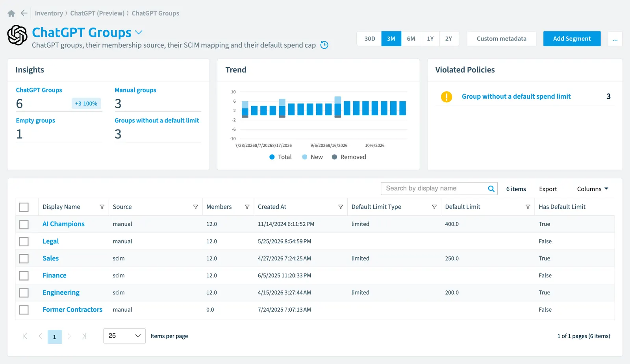
Task: Click the Custom metadata button
Action: tap(501, 39)
